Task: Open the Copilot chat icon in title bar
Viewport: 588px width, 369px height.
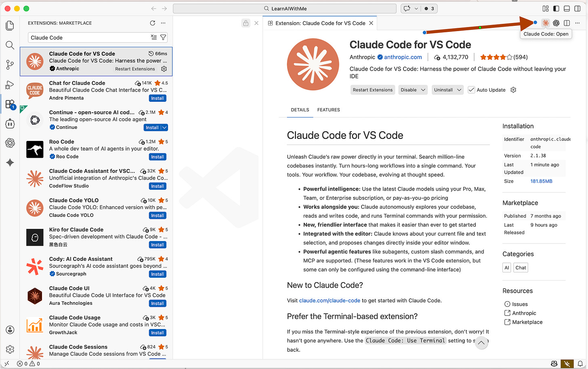Action: point(407,8)
